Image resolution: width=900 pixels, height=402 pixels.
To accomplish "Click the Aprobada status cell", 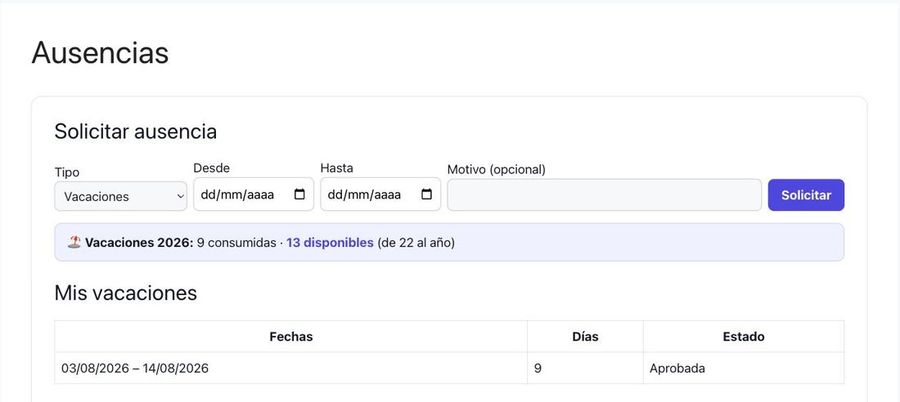I will click(743, 368).
